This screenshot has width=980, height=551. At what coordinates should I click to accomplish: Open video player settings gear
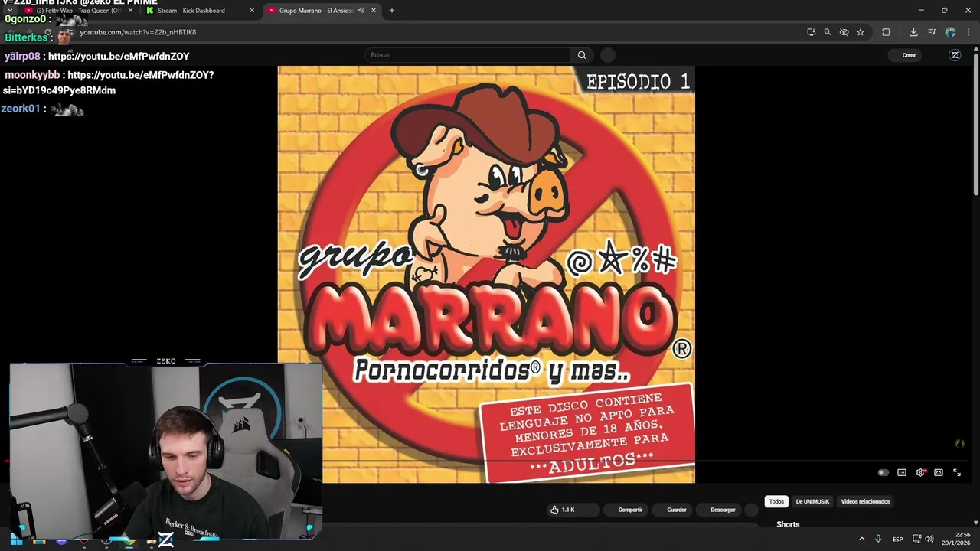tap(920, 473)
